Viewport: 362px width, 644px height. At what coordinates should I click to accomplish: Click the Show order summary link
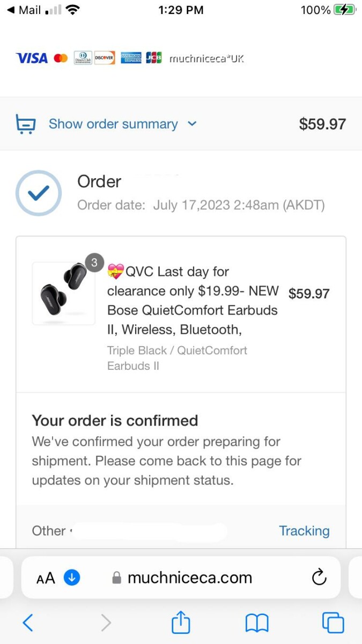point(113,124)
